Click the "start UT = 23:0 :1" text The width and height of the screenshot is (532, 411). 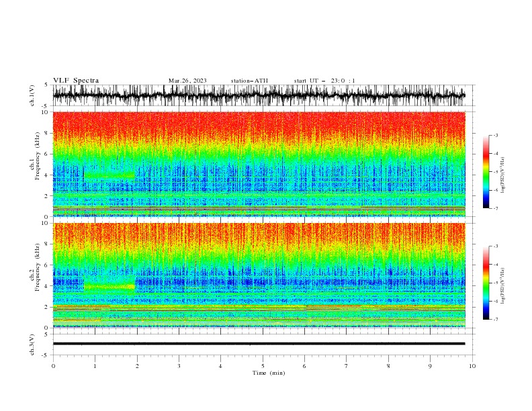coord(324,81)
